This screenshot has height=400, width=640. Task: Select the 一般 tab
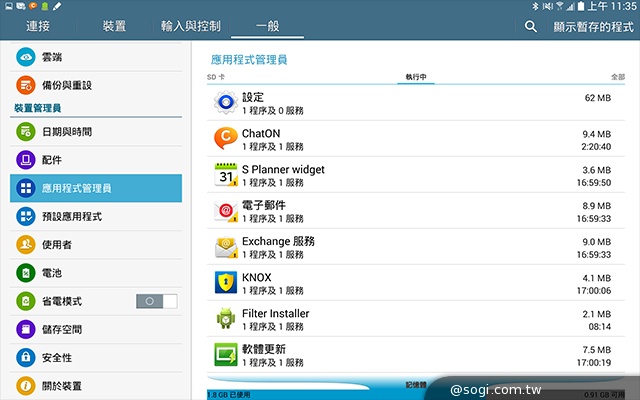(x=267, y=26)
